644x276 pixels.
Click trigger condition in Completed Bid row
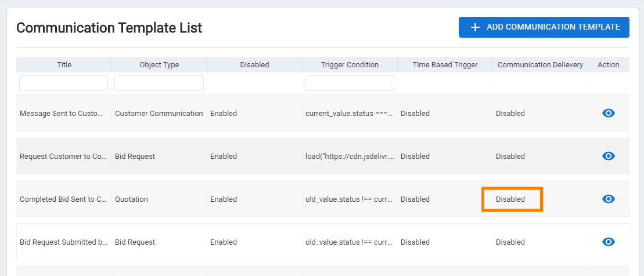point(349,199)
